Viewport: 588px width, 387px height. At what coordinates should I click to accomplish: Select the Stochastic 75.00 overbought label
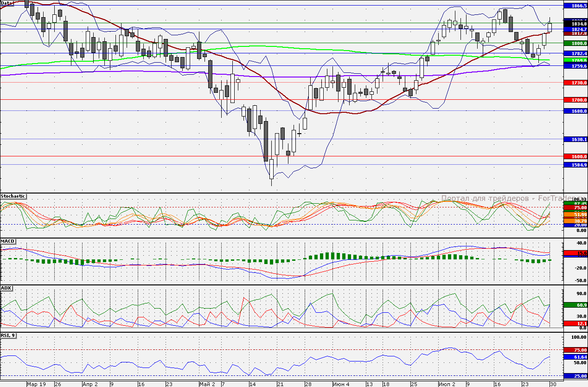[x=575, y=208]
